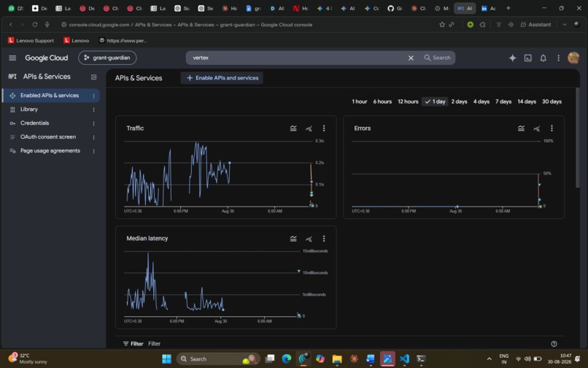Open Median latency more options menu
The image size is (588, 368).
pos(324,239)
